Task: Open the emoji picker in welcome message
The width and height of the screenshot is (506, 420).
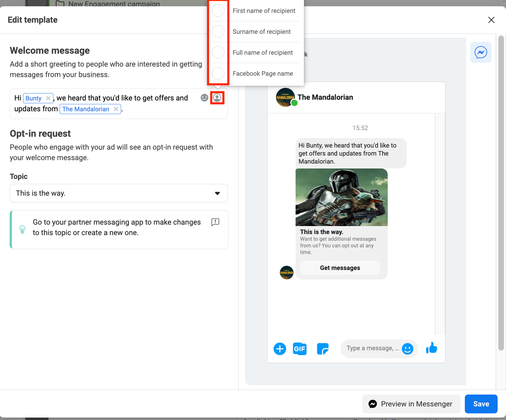Action: [204, 98]
